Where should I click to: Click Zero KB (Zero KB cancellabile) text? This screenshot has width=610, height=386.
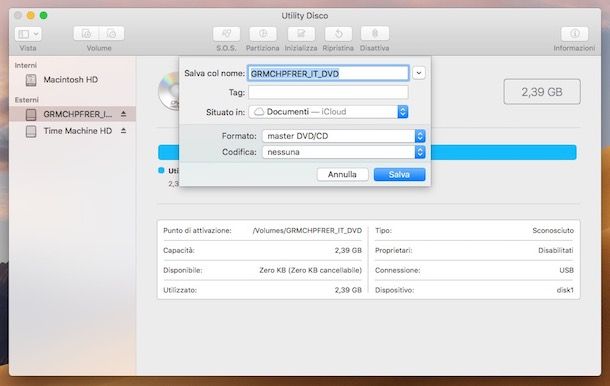pos(310,270)
